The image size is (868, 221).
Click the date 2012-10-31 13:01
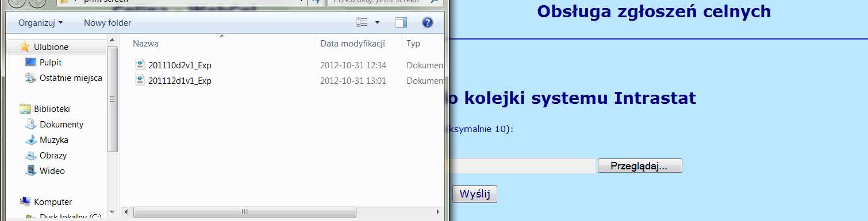point(353,81)
